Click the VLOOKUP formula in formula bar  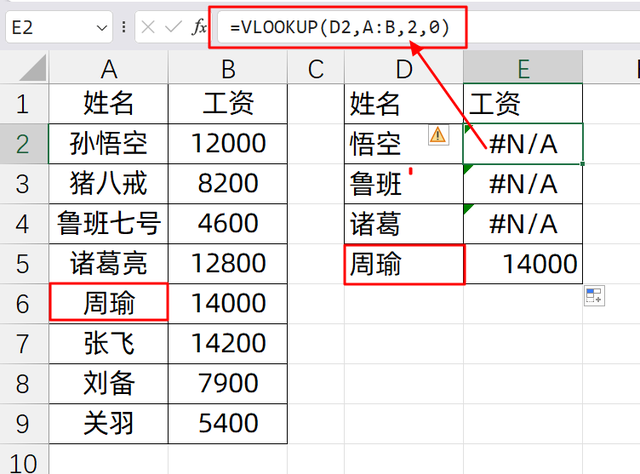coord(340,27)
